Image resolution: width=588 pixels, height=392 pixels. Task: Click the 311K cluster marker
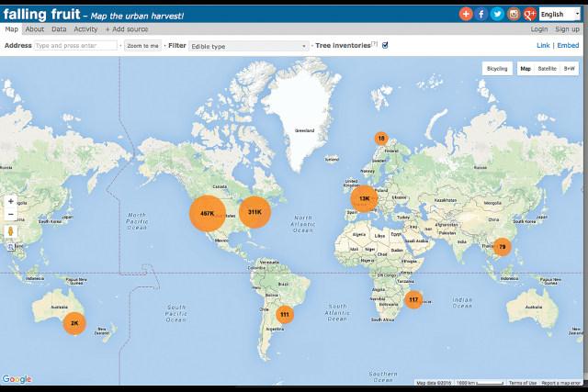tap(254, 212)
